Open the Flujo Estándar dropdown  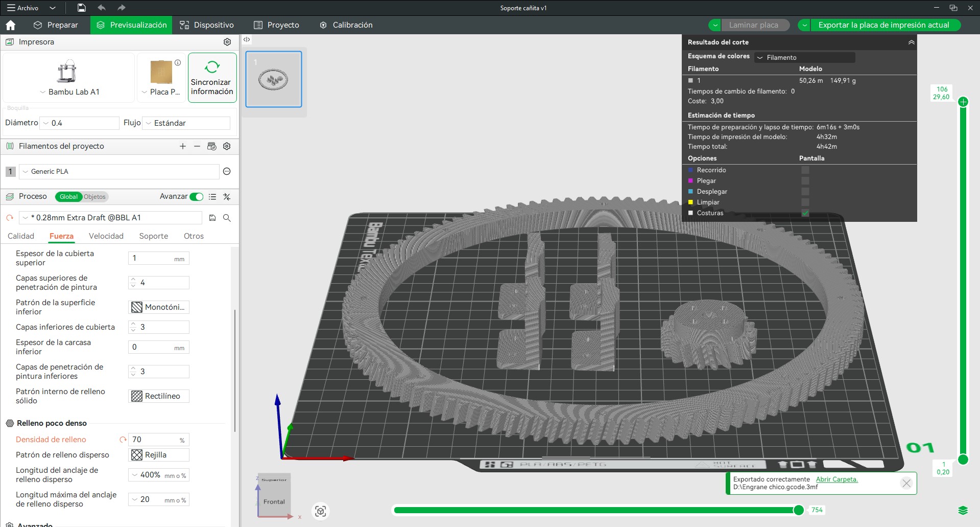pos(186,123)
